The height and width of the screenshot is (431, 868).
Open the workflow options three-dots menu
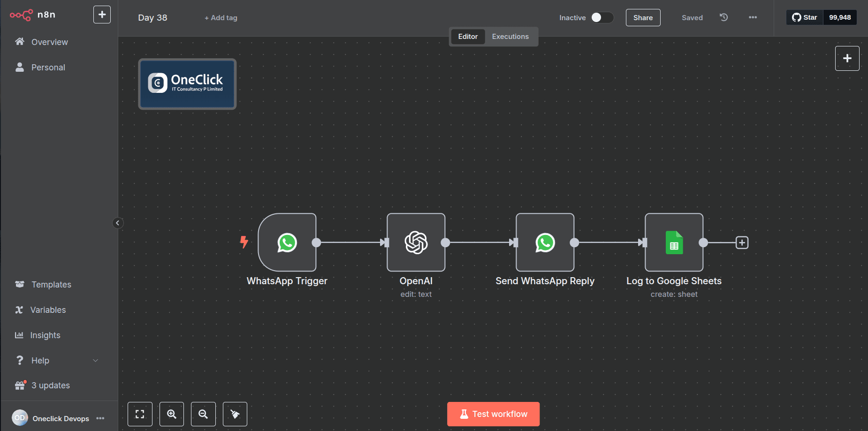point(753,17)
